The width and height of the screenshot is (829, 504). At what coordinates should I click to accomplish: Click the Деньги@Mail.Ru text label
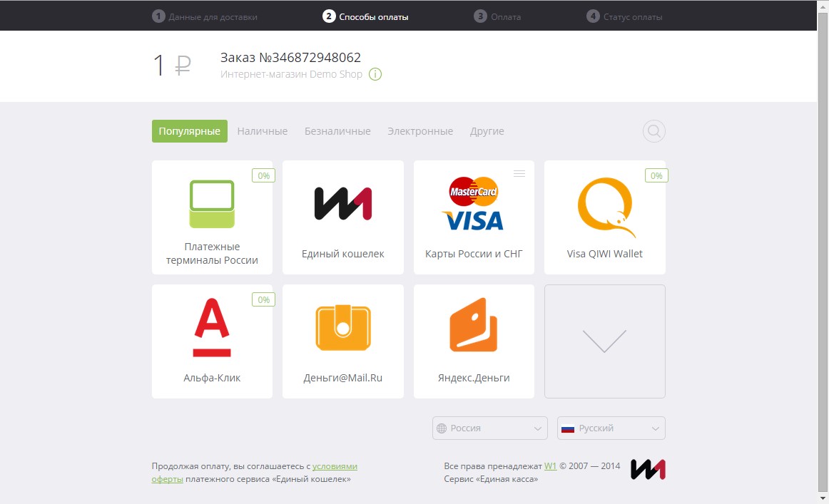(x=343, y=378)
